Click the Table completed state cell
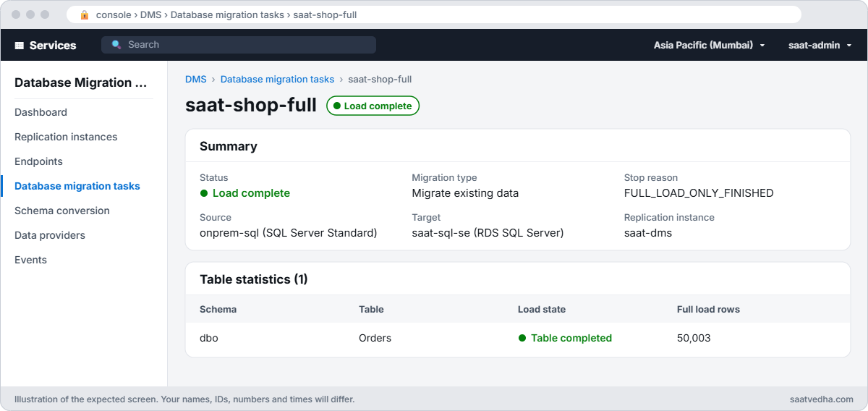This screenshot has height=411, width=868. click(565, 338)
